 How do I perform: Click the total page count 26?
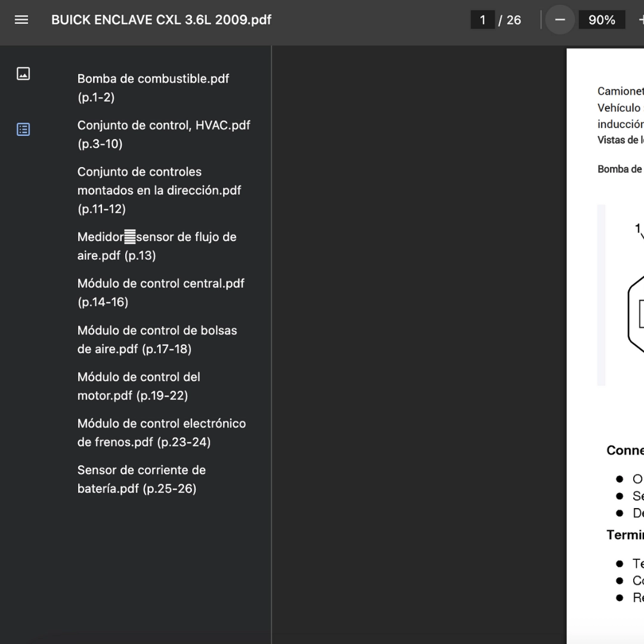[513, 20]
